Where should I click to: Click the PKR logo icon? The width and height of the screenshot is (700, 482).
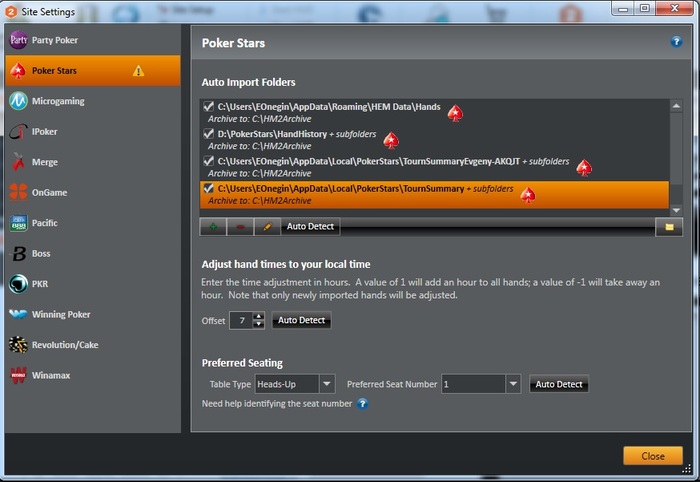[x=18, y=284]
